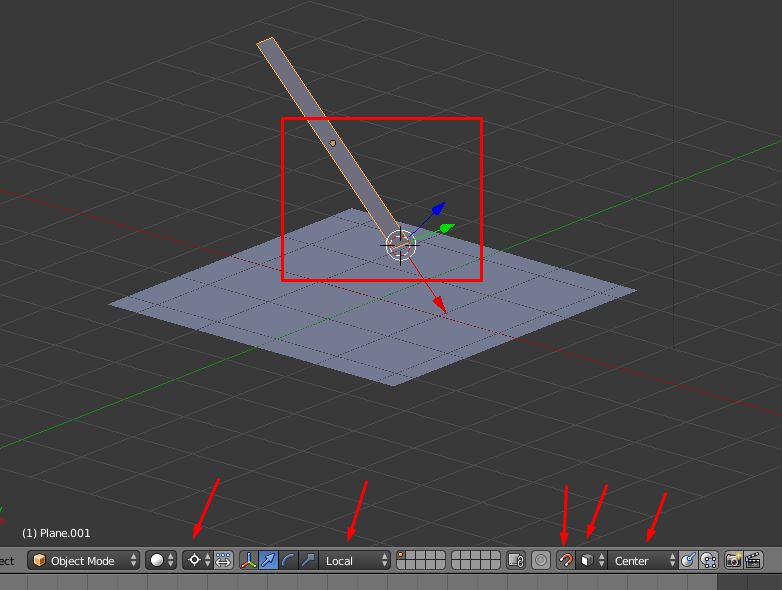Click the red X-axis manipulator arrowhead
The width and height of the screenshot is (782, 590).
[x=440, y=304]
